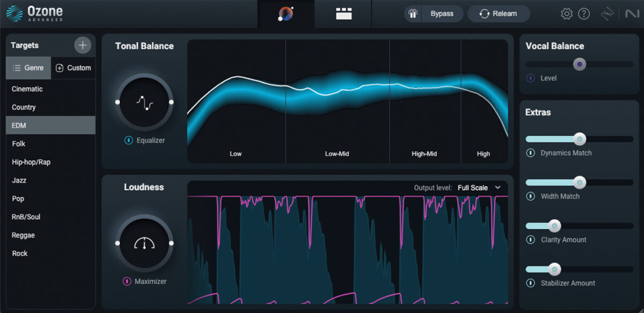This screenshot has height=313, width=644.
Task: Choose the Jazz genre target
Action: (x=50, y=180)
